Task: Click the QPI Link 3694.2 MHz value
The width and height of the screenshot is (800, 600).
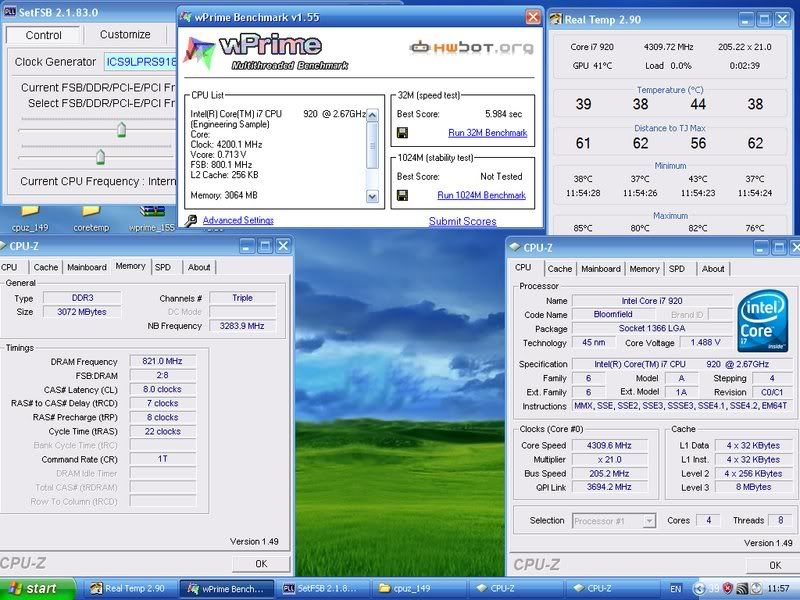Action: pyautogui.click(x=609, y=487)
